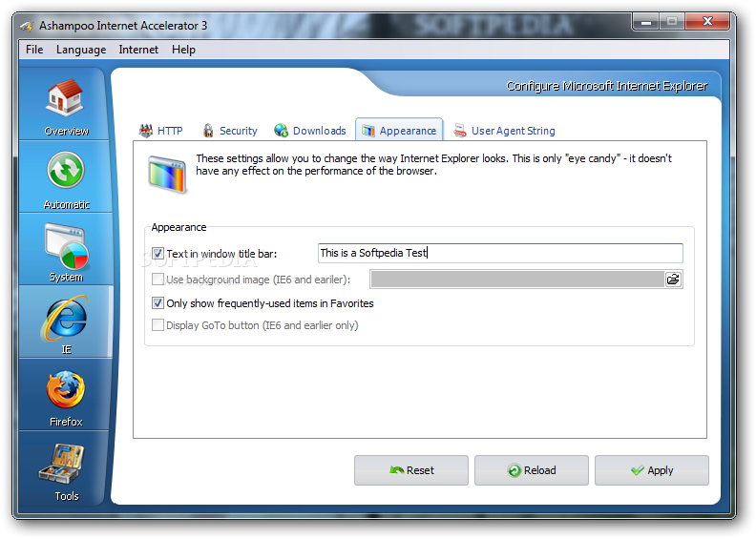Click the Ashampoo app icon in title bar
This screenshot has width=756, height=539.
(x=27, y=26)
